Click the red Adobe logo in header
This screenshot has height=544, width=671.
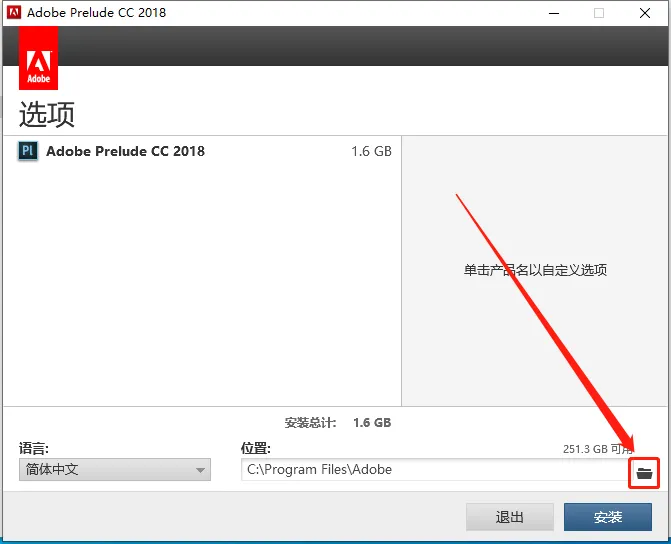pyautogui.click(x=39, y=58)
